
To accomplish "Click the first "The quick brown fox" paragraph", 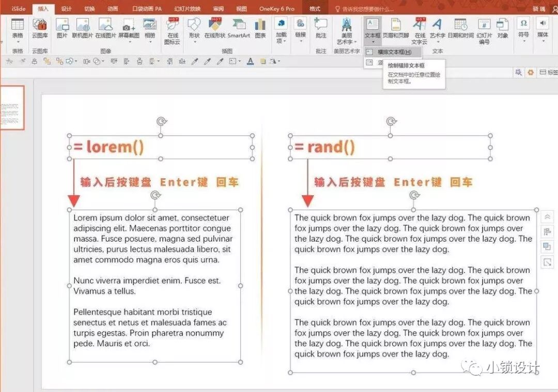I will click(413, 233).
